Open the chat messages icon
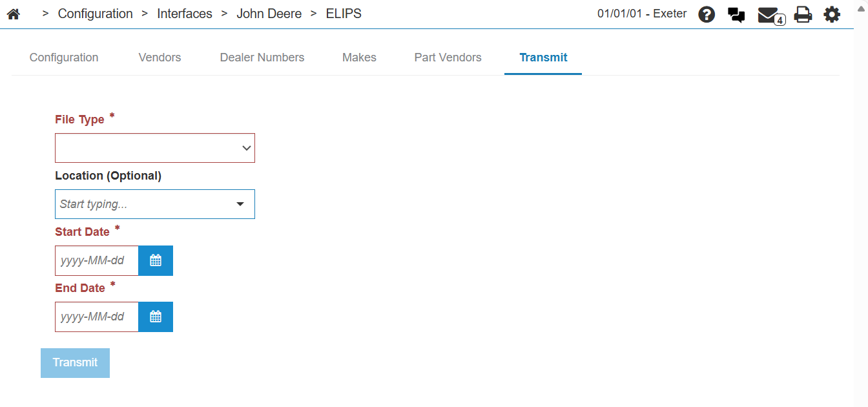 point(736,15)
